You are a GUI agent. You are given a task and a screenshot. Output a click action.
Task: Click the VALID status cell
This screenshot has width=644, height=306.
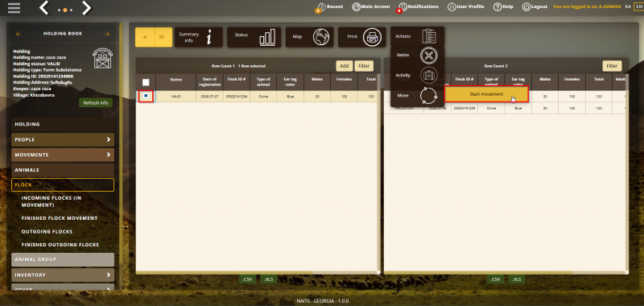pos(175,97)
